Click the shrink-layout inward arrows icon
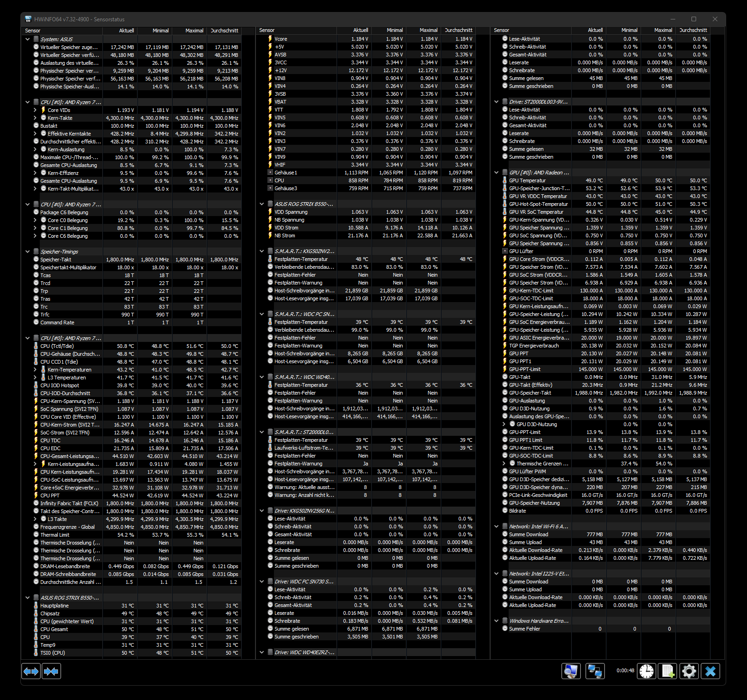Image resolution: width=747 pixels, height=700 pixels. point(51,671)
